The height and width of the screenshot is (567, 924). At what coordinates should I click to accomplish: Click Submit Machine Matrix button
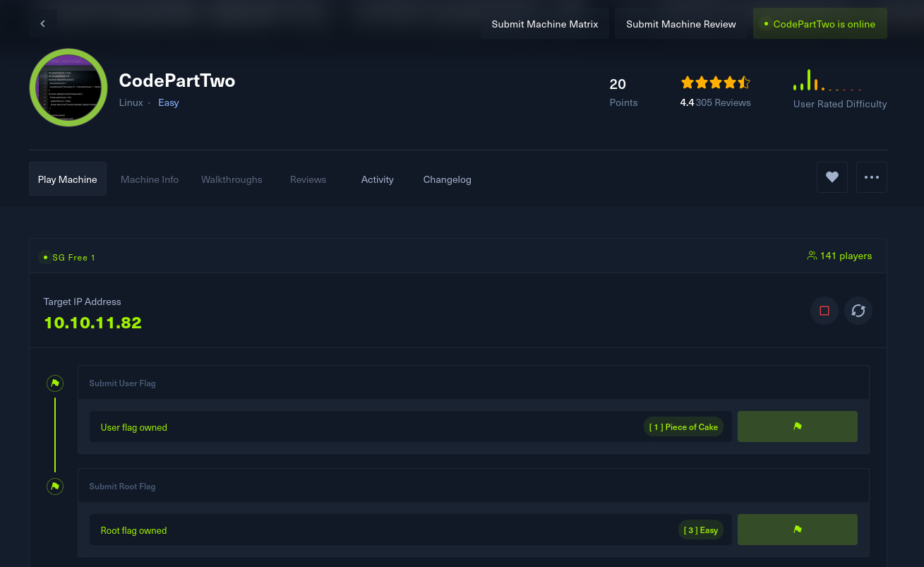tap(544, 24)
